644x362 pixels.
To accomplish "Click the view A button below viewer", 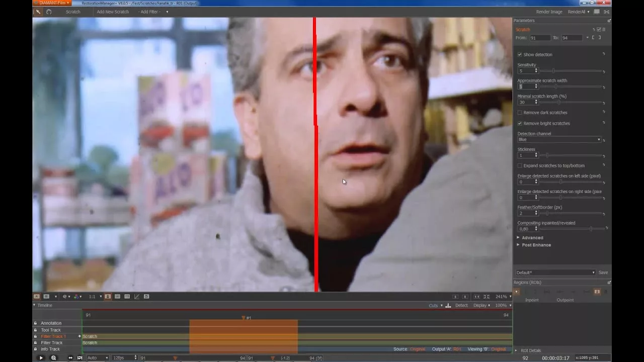I will (36, 297).
